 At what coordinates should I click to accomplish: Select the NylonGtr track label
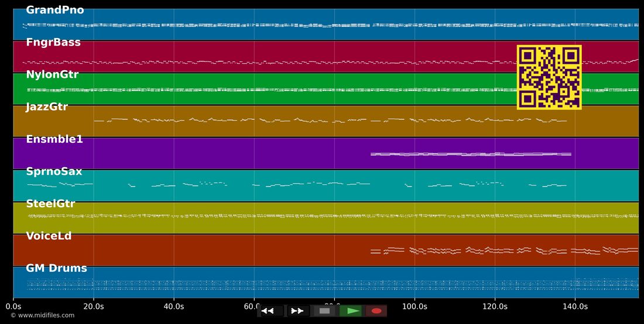coord(52,75)
